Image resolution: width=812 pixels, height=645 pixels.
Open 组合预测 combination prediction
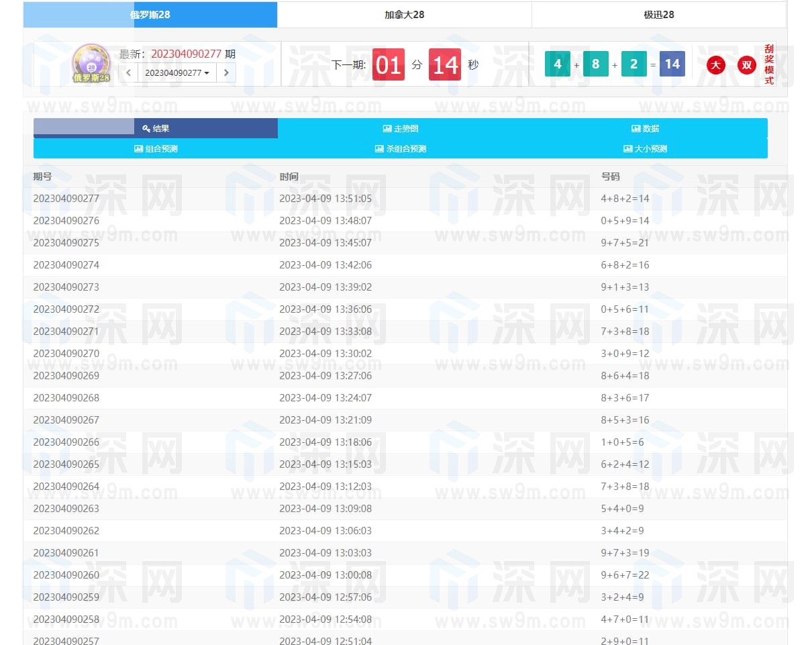tap(156, 149)
